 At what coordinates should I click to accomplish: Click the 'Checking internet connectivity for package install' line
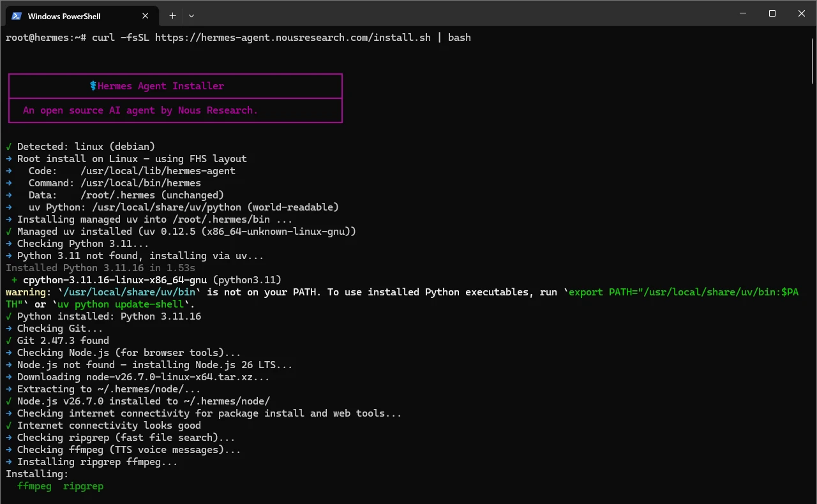click(204, 413)
